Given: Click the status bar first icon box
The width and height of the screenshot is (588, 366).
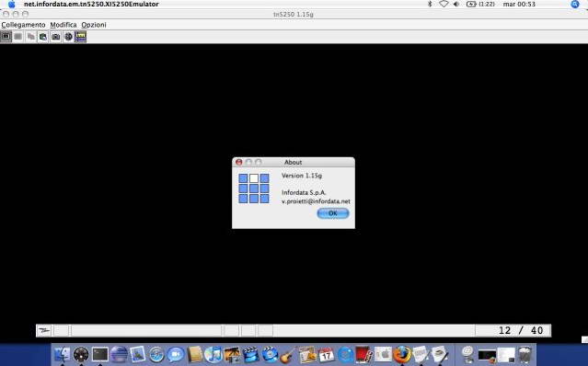Looking at the screenshot, I should point(44,330).
